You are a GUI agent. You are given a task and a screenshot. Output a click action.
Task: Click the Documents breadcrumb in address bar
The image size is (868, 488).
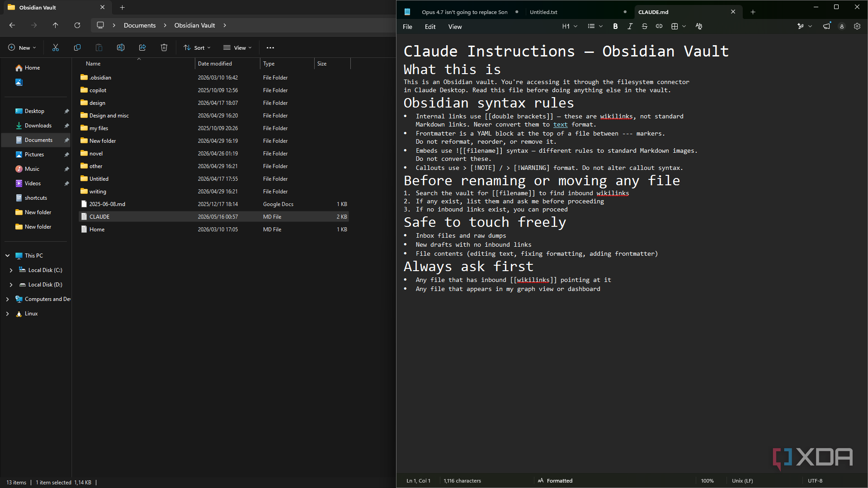(139, 25)
